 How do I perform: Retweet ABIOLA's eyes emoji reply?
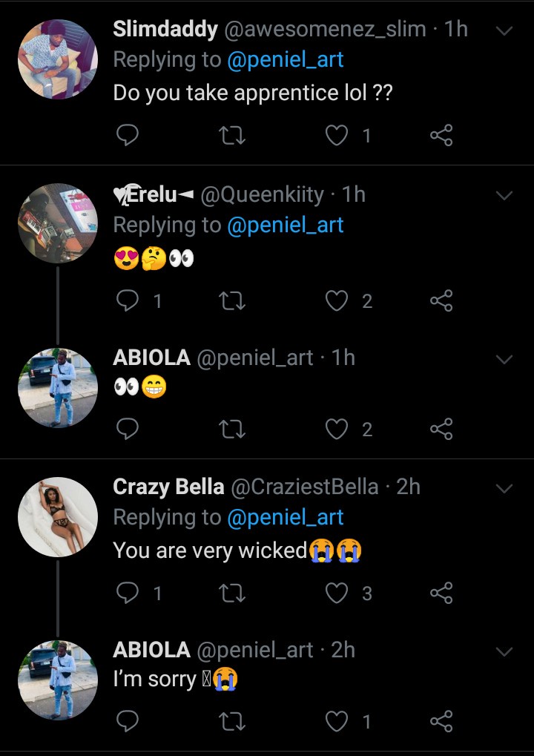point(233,429)
